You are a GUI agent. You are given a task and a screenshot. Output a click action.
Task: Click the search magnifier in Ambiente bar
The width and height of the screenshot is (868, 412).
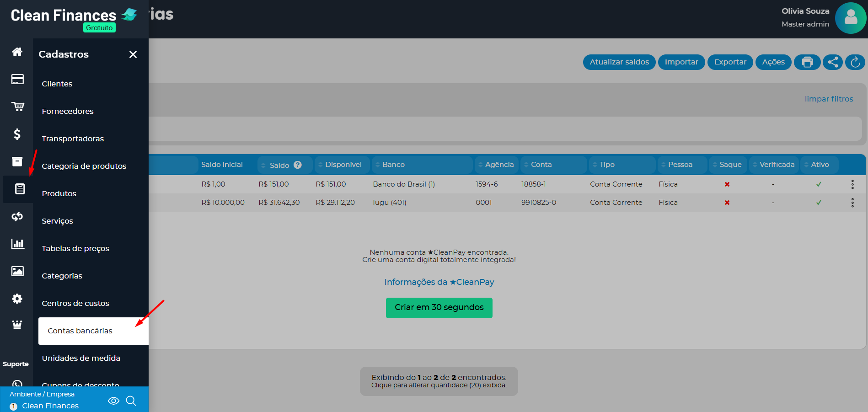click(131, 401)
